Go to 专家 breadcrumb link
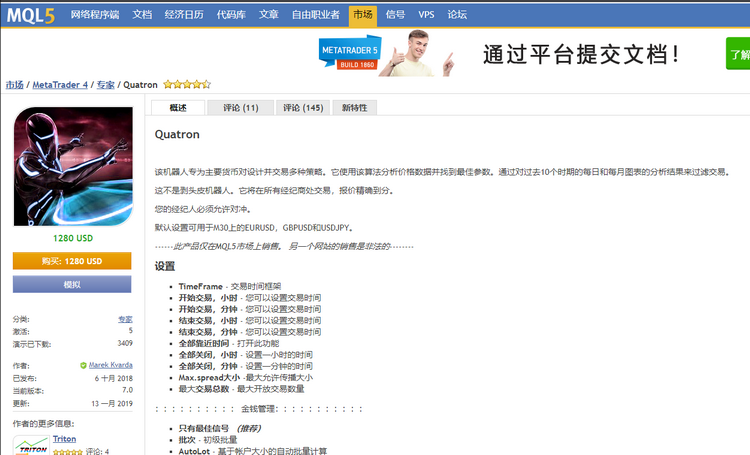 (x=105, y=85)
